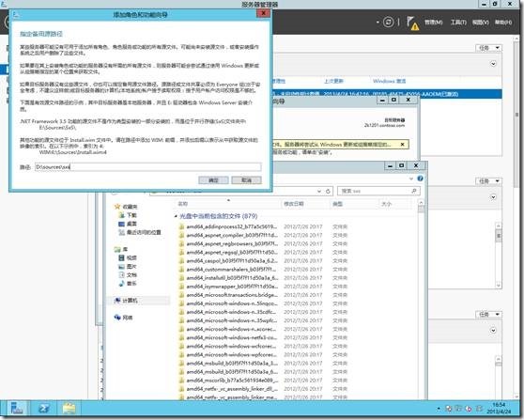Open Server Manager from taskbar
The image size is (524, 420).
pos(17,409)
